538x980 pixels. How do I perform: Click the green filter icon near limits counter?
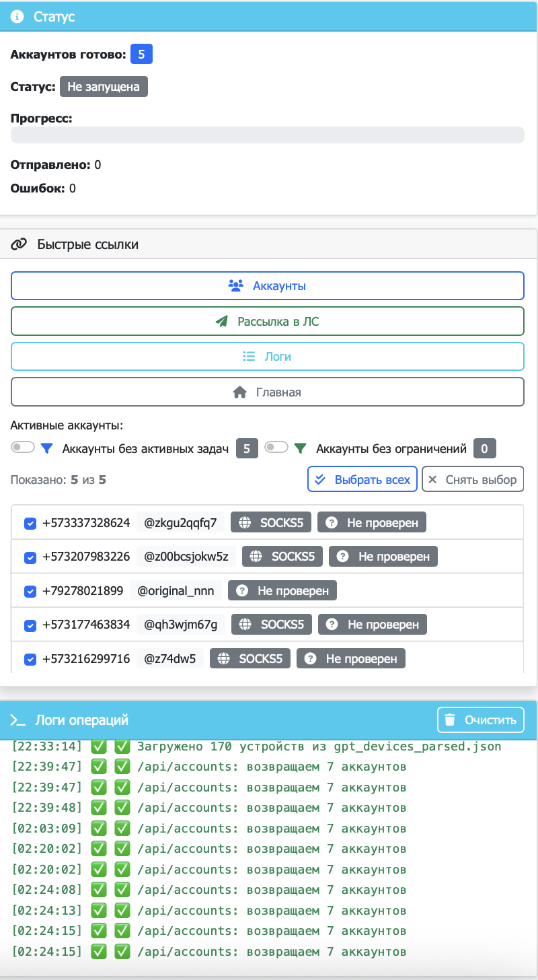(x=300, y=446)
